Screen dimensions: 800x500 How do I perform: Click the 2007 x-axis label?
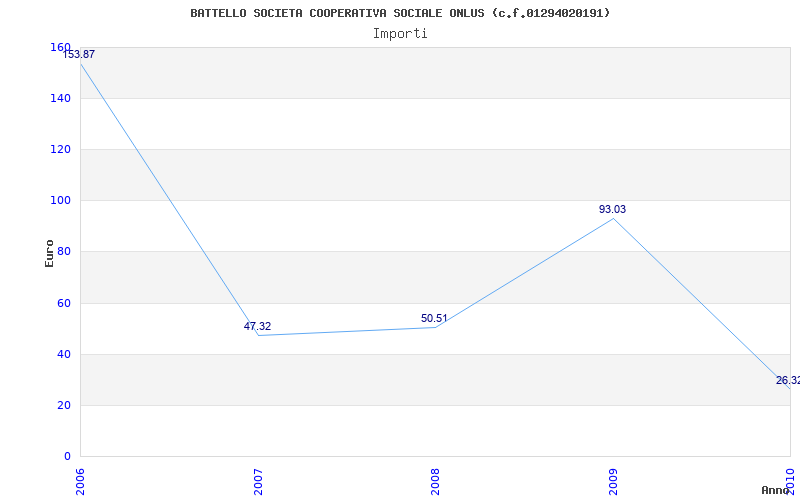pos(258,482)
